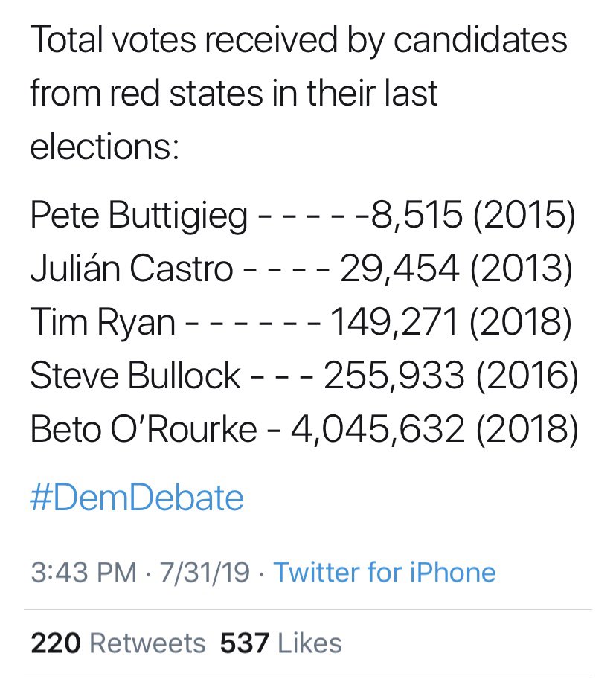The width and height of the screenshot is (616, 688).
Task: Click the name Julián Castro
Action: tap(132, 269)
